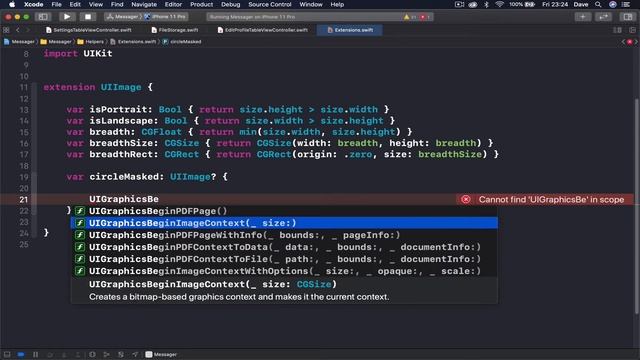Click the Wi-Fi status icon
The width and height of the screenshot is (640, 360).
coord(499,4)
